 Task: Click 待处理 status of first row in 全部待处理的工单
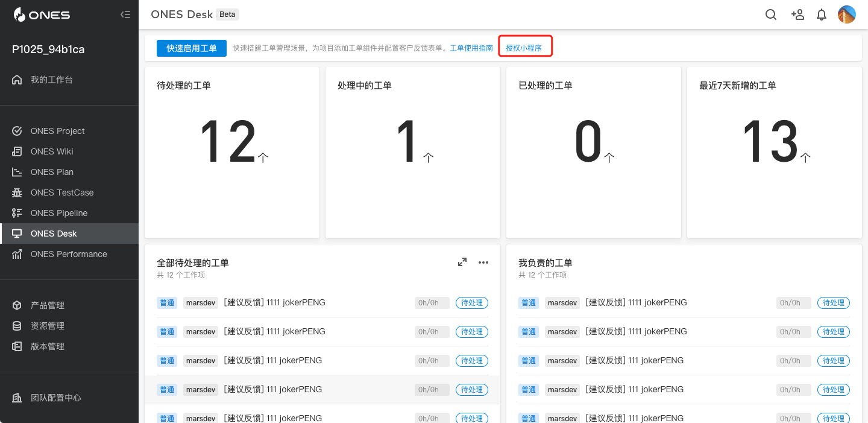(472, 303)
